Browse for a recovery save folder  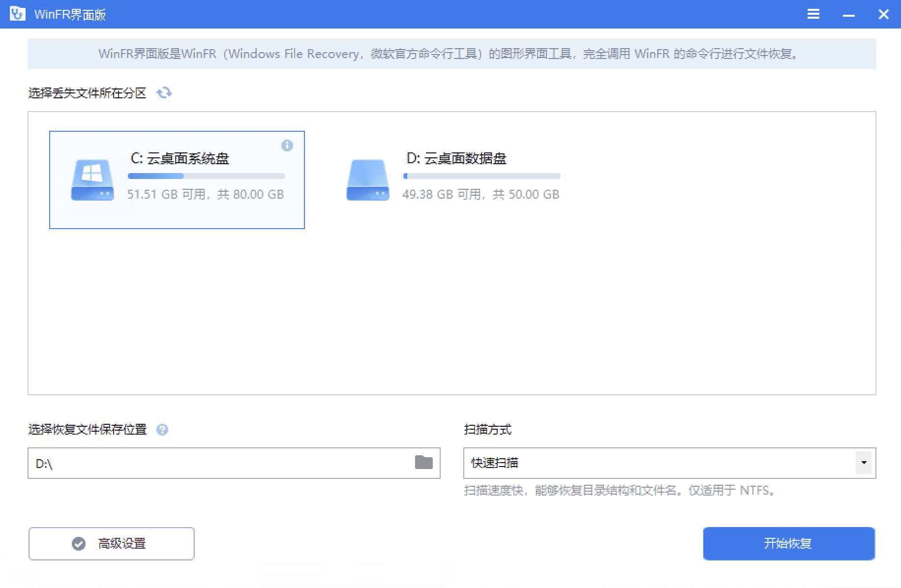422,463
